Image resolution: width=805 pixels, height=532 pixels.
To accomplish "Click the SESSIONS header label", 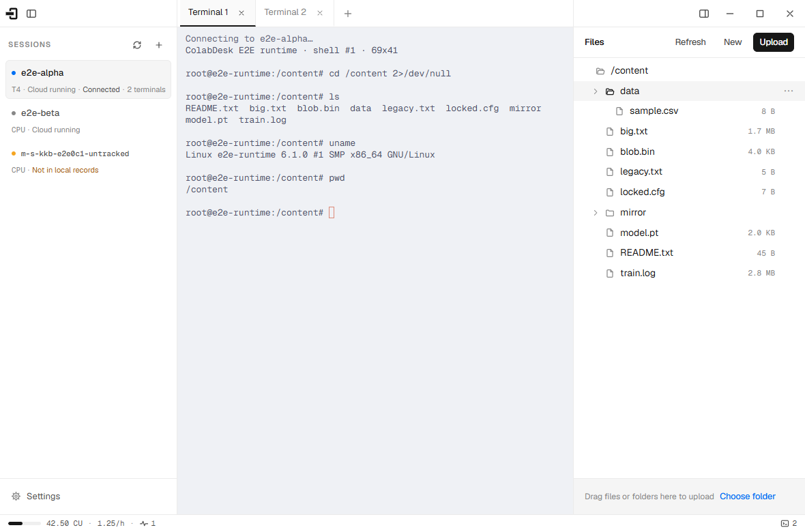I will click(29, 45).
